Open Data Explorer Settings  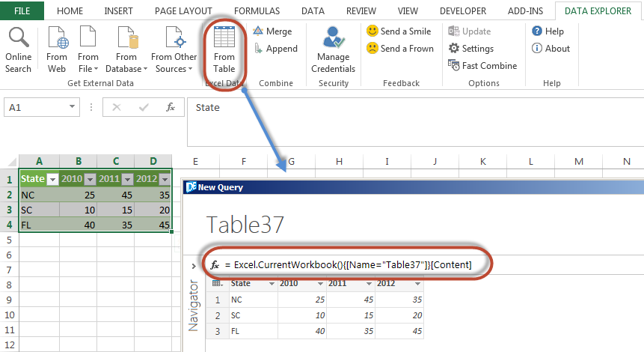471,49
